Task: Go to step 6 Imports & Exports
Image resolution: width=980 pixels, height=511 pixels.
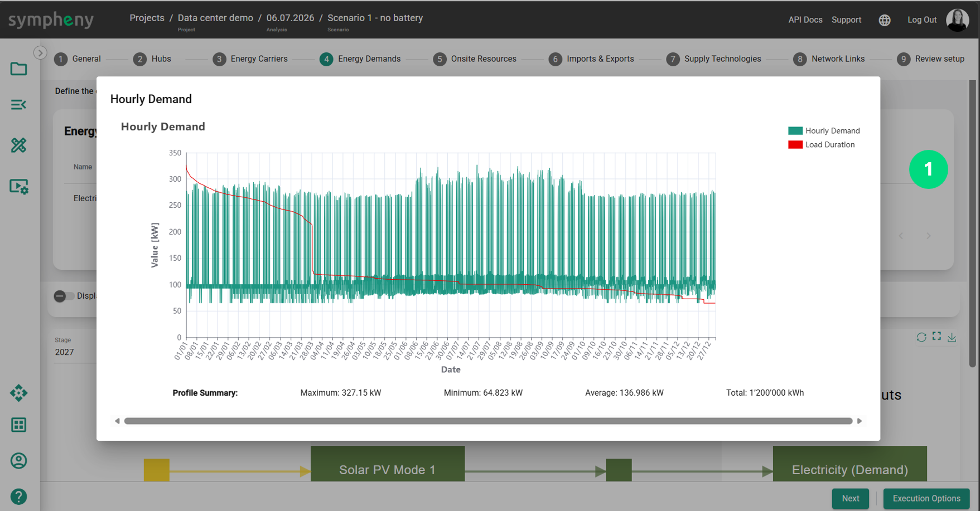Action: click(591, 59)
